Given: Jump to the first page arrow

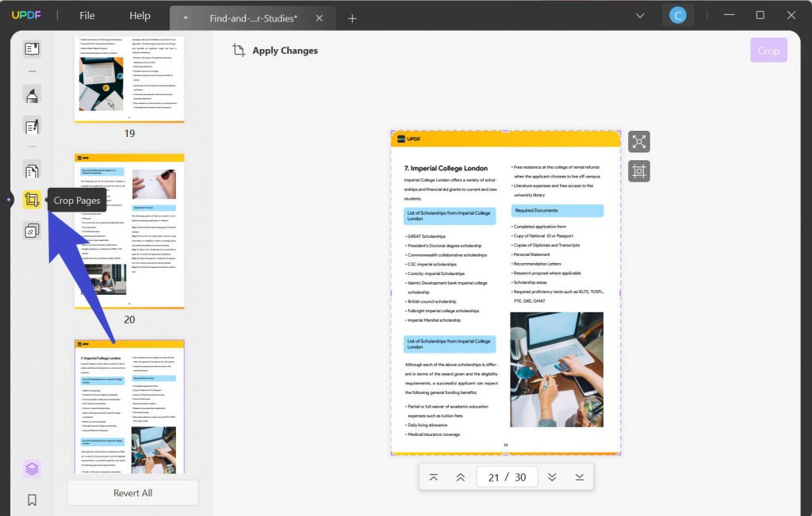Looking at the screenshot, I should (x=434, y=477).
